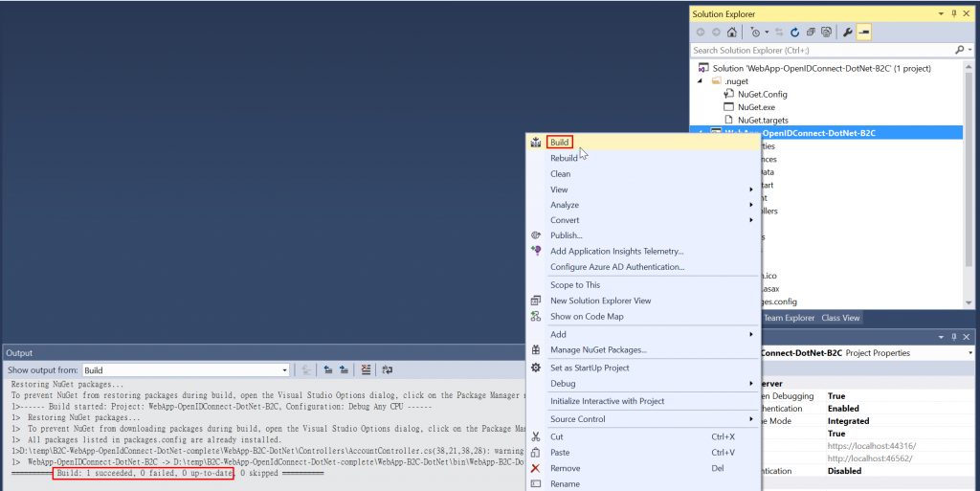980x491 pixels.
Task: Click the red Remove X icon
Action: click(535, 468)
